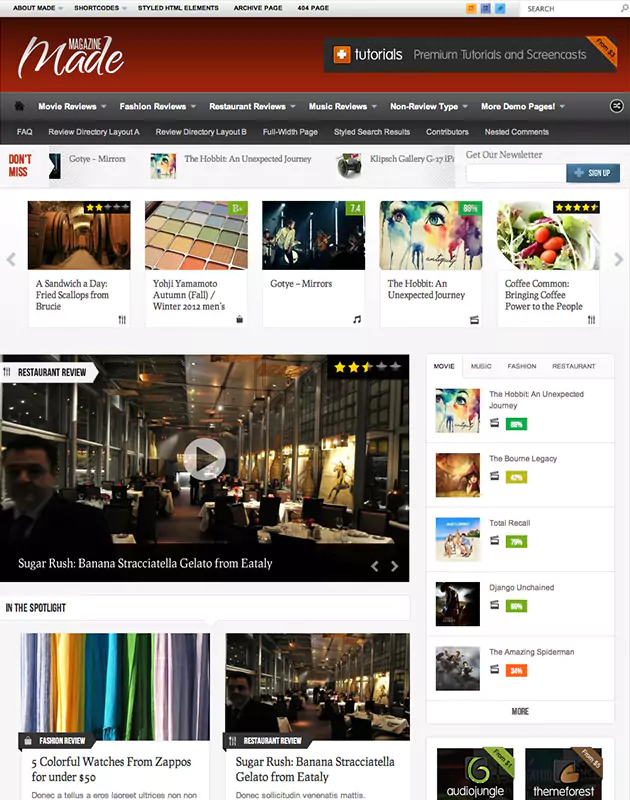Image resolution: width=630 pixels, height=800 pixels.
Task: Open Styled HTML Elements menu item
Action: [178, 8]
